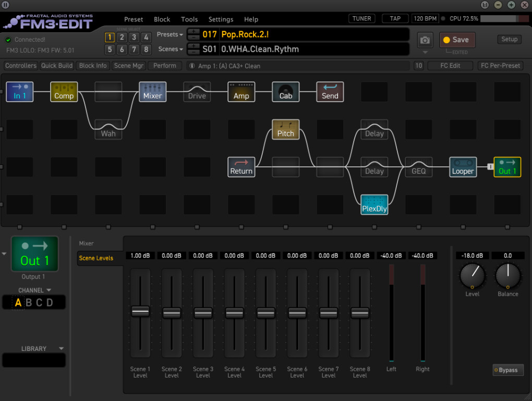Select scene 6 button
Image resolution: width=532 pixels, height=401 pixels.
point(122,50)
